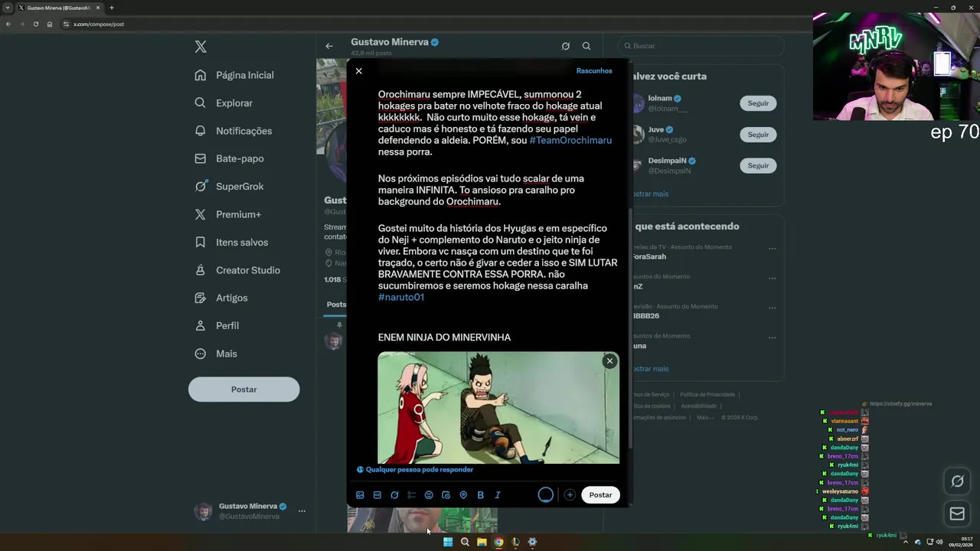Viewport: 980px width, 551px height.
Task: Open the GIF picker in compose toolbar
Action: 377,495
